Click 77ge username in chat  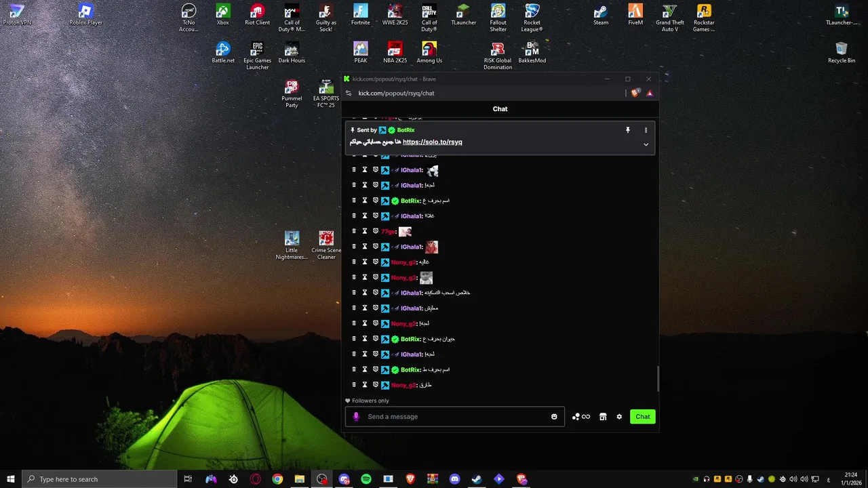389,232
